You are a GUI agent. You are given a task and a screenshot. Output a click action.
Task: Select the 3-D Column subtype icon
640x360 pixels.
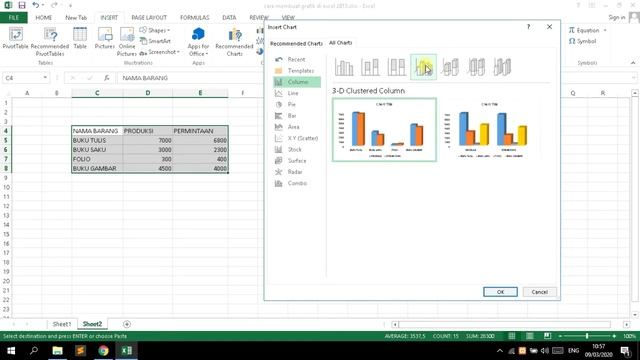(502, 67)
